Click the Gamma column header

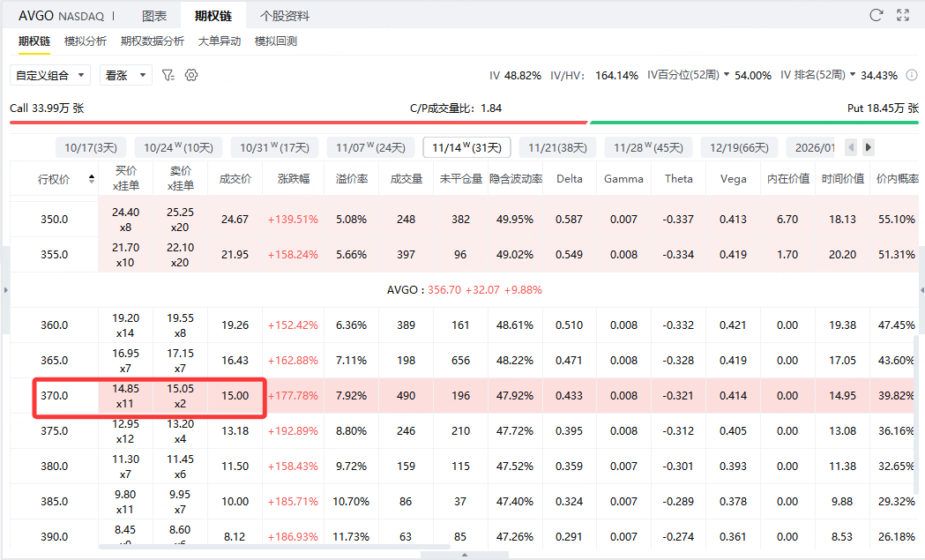tap(623, 179)
